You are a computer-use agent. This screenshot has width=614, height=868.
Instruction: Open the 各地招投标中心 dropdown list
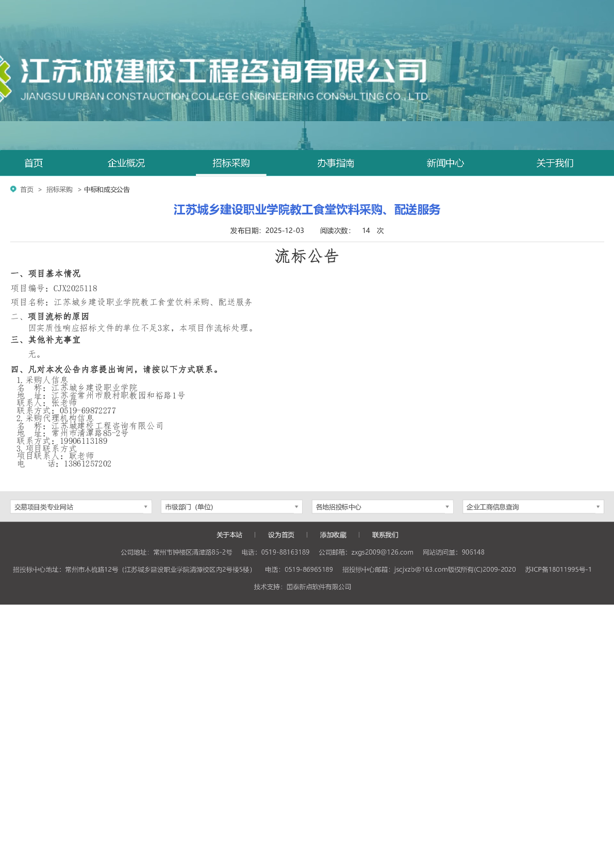pos(383,507)
